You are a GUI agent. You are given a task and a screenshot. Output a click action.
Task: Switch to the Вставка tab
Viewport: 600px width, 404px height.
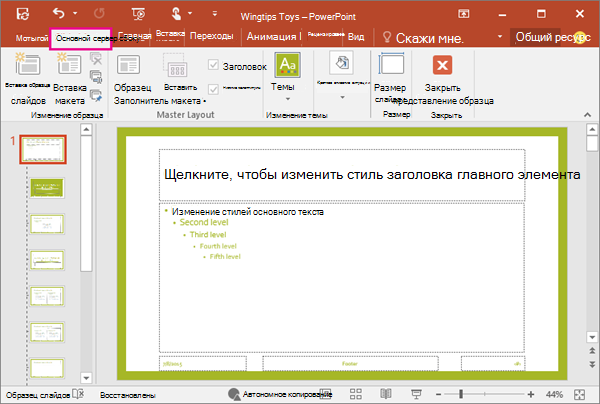(x=170, y=34)
